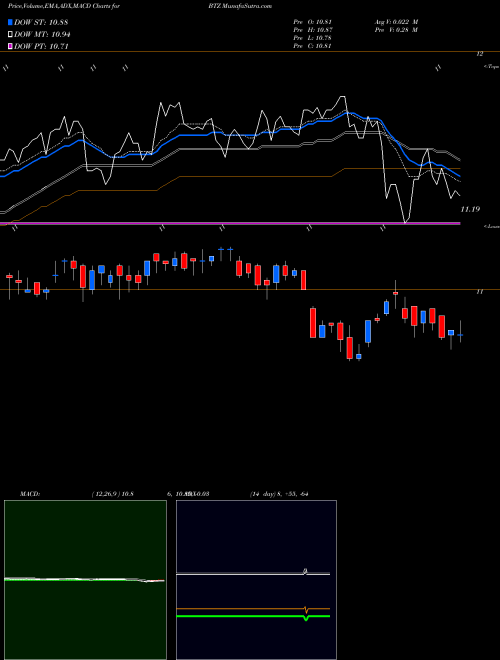This screenshot has height=660, width=500.
Task: Click the magenta DOW PT legend swatch
Action: point(11,46)
